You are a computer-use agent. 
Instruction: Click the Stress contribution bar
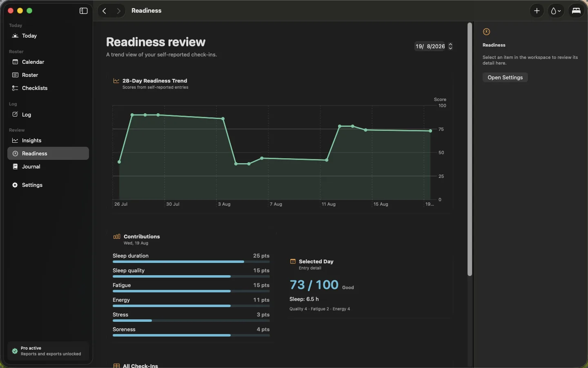click(x=191, y=321)
